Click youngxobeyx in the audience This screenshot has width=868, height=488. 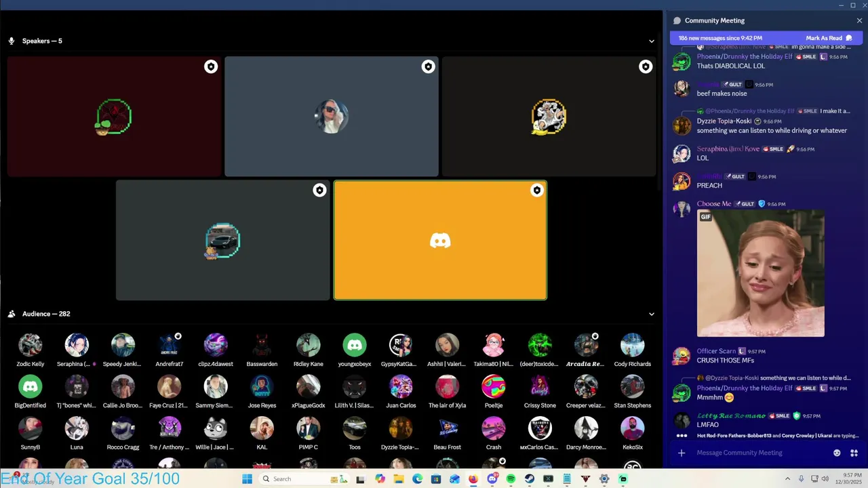click(355, 350)
